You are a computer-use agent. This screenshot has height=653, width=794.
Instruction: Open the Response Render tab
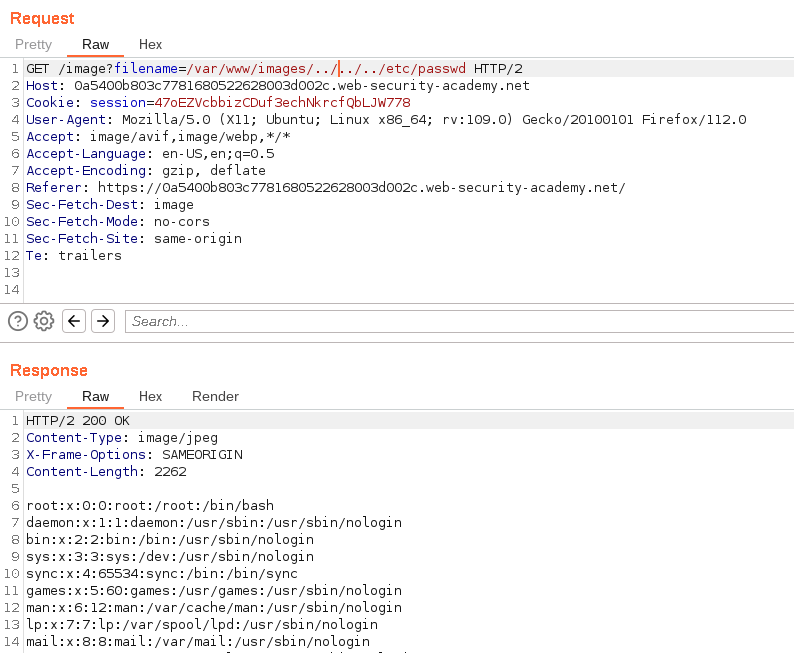tap(215, 396)
